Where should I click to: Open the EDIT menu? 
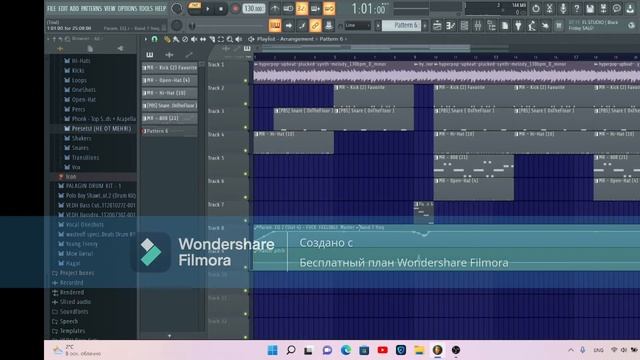63,9
